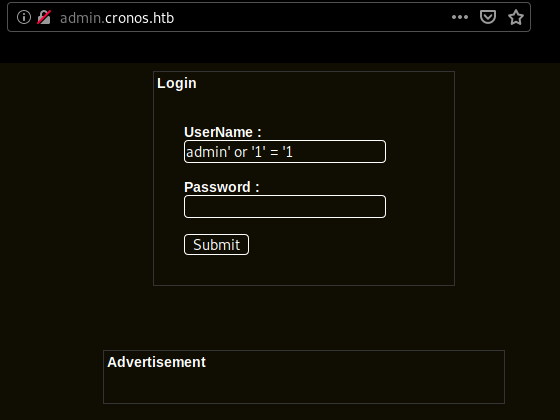Bookmark this page with the star
560x420 pixels.
click(x=516, y=17)
